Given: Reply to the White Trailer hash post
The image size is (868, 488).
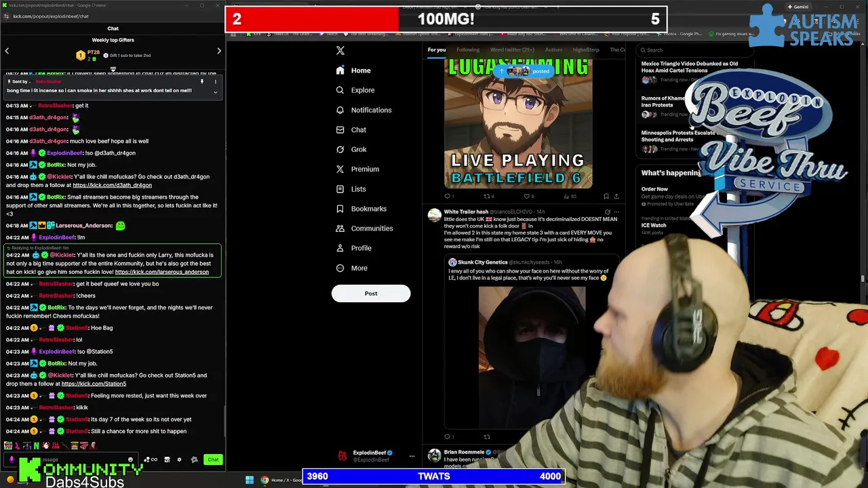Looking at the screenshot, I should tap(448, 436).
